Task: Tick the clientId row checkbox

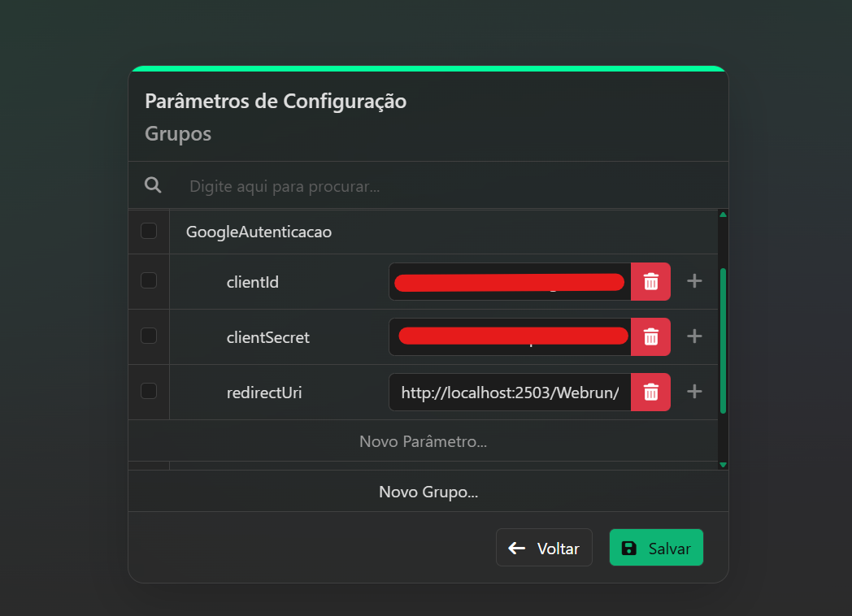Action: (x=149, y=281)
